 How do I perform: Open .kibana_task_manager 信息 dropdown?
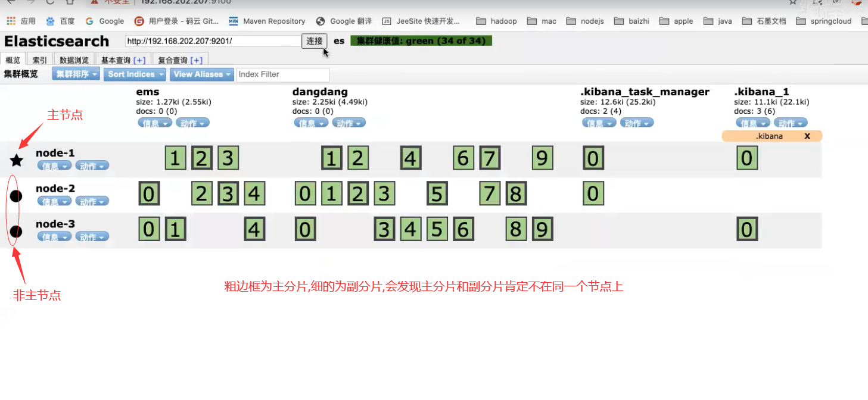599,123
